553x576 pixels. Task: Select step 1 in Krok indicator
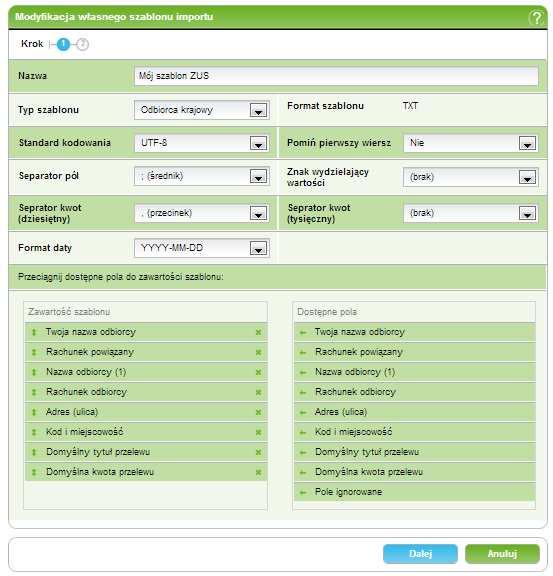click(x=63, y=44)
